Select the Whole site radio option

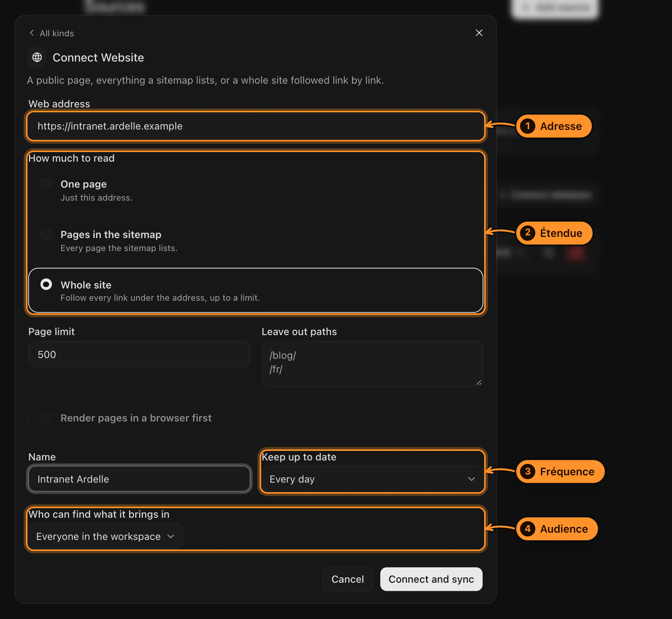46,284
